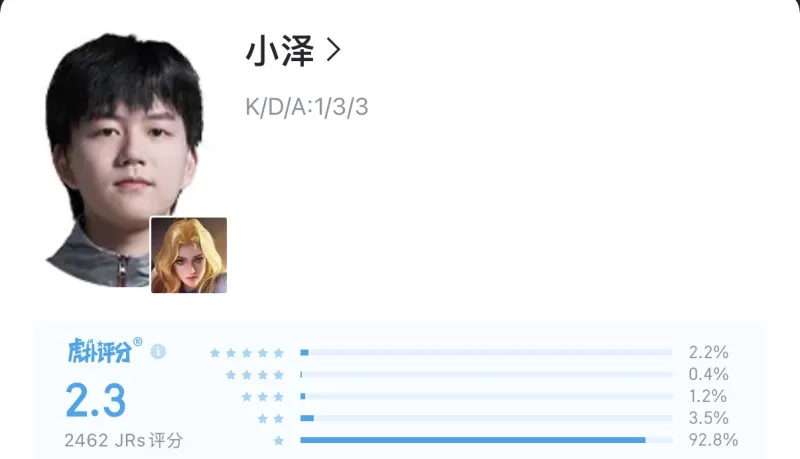Open the player's portrait photo

tap(123, 160)
